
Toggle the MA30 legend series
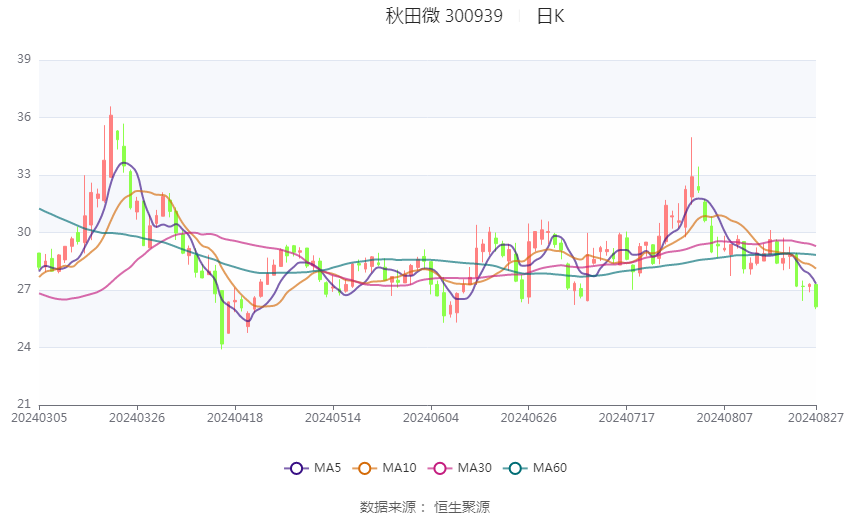coord(460,468)
